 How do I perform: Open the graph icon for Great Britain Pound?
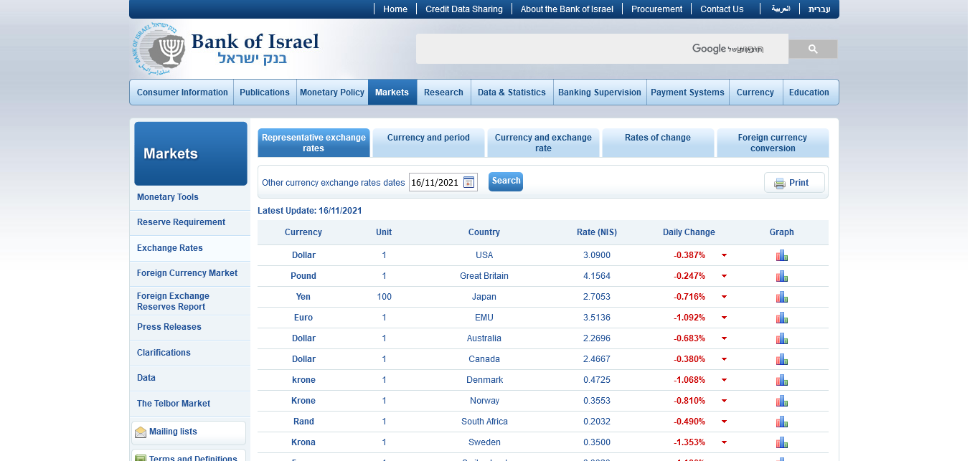tap(781, 276)
